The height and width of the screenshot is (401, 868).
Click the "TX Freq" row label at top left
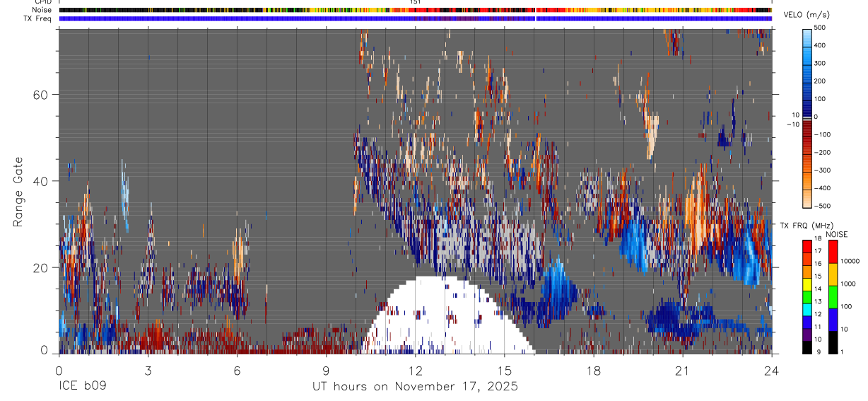click(38, 18)
